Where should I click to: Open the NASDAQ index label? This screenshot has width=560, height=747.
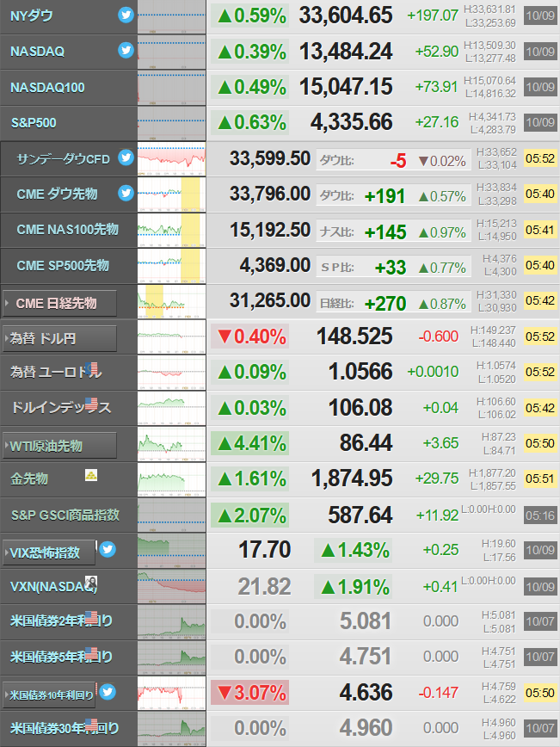click(x=37, y=52)
